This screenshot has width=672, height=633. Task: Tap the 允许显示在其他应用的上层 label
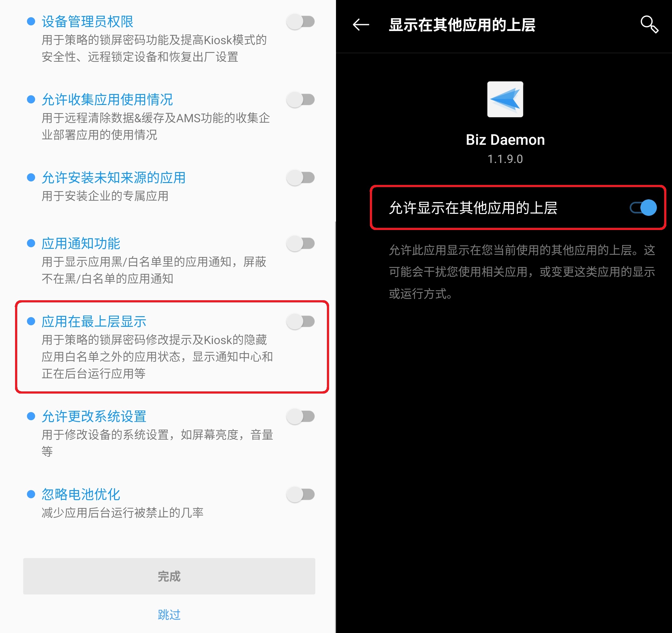(x=473, y=207)
